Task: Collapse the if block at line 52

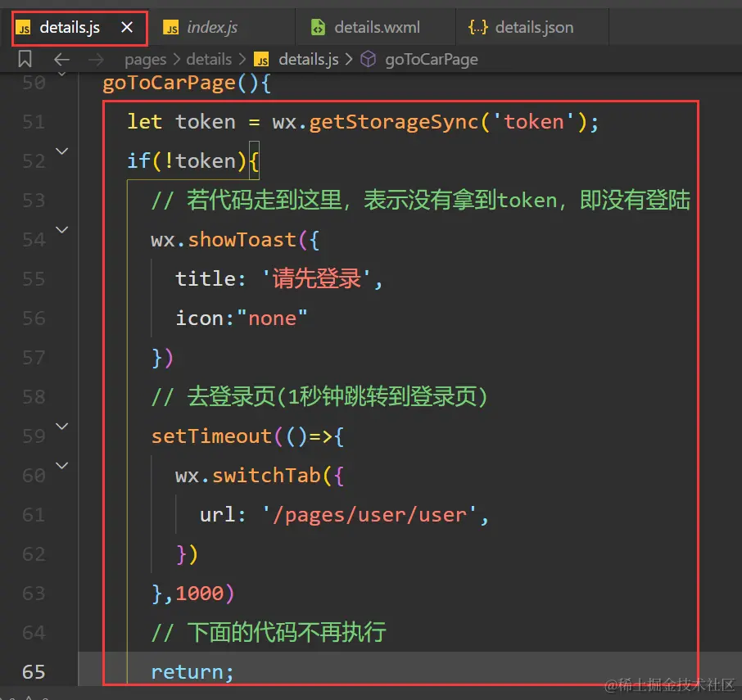Action: [x=62, y=151]
